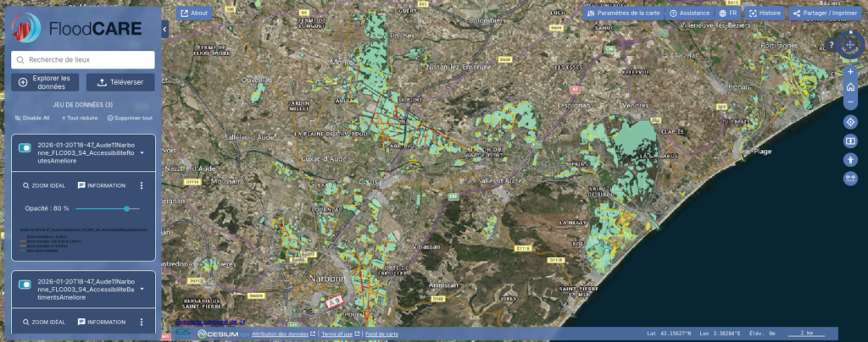Click the compass navigation gyroscope
The width and height of the screenshot is (868, 342).
[x=850, y=46]
